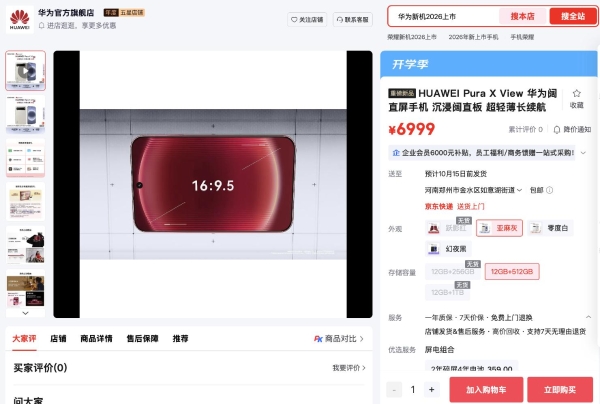
Task: Open the suggested search 2026年新上市手机
Action: point(473,37)
